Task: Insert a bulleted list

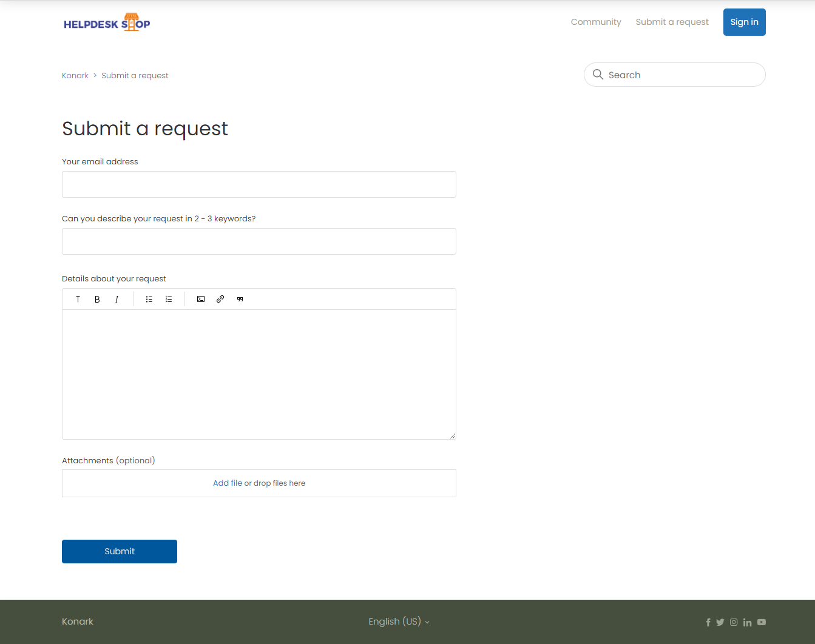Action: click(x=149, y=300)
